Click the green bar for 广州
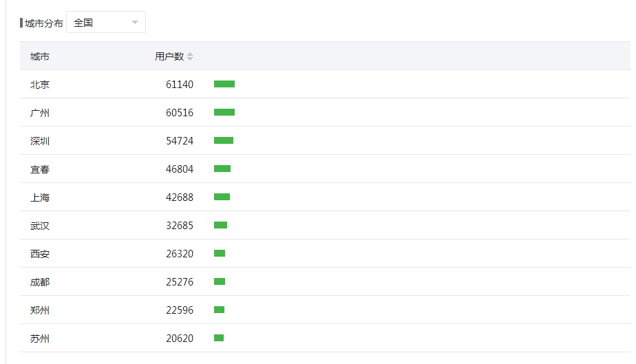 point(224,112)
